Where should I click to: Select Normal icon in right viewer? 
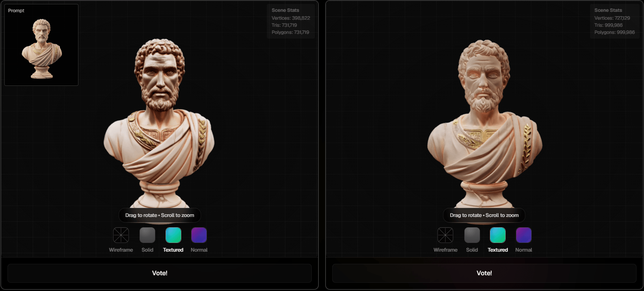point(524,235)
